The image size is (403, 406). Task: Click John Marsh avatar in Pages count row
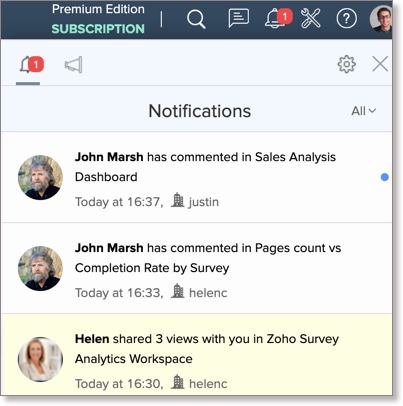click(40, 268)
